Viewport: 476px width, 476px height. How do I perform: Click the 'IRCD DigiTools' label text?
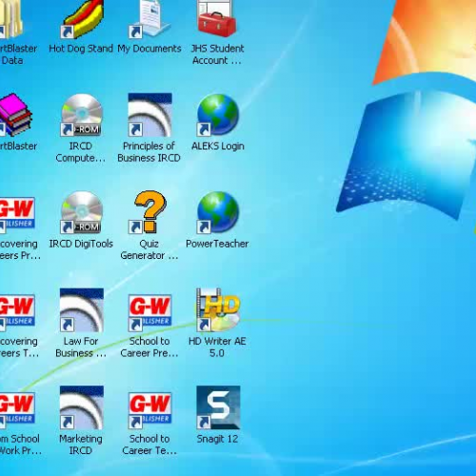(x=81, y=244)
